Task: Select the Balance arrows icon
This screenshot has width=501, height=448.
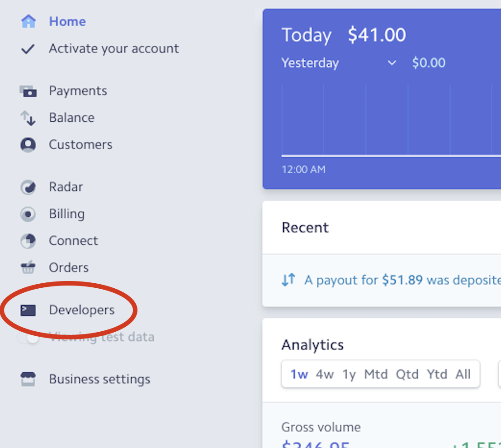Action: [28, 118]
